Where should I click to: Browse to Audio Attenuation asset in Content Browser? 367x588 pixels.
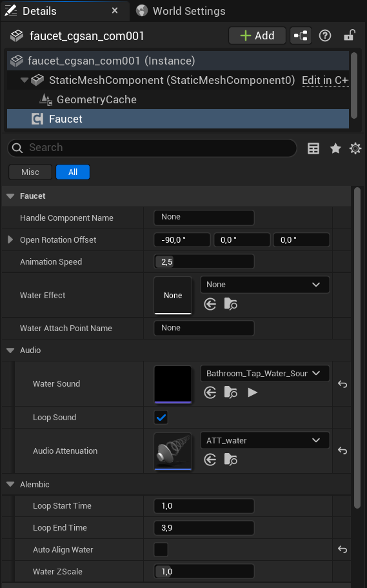[x=230, y=460]
